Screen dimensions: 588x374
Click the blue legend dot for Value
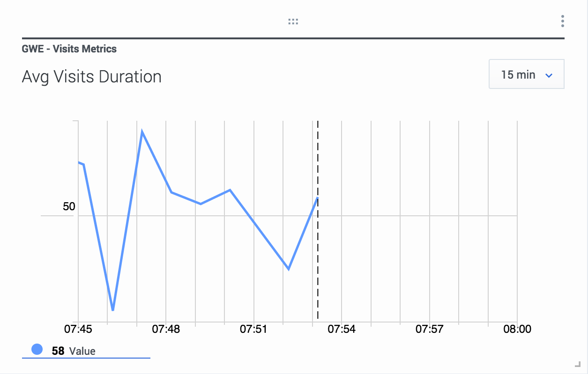[x=37, y=349]
